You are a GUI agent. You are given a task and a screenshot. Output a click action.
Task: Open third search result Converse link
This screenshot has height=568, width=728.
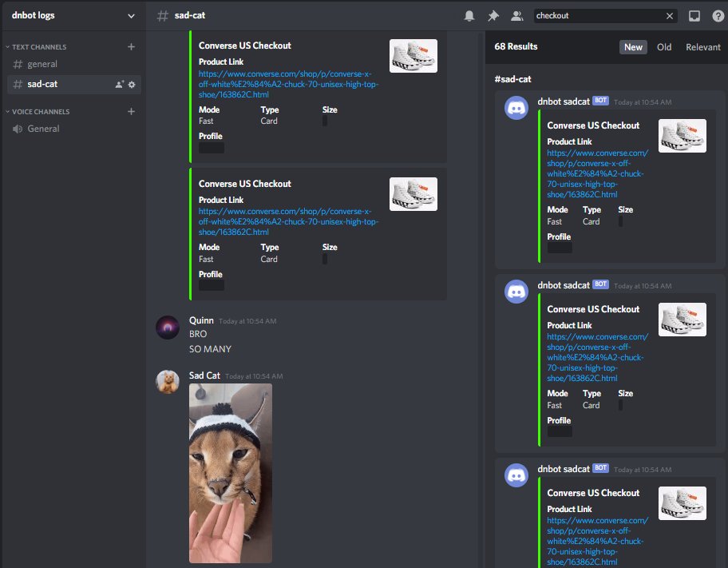click(598, 541)
